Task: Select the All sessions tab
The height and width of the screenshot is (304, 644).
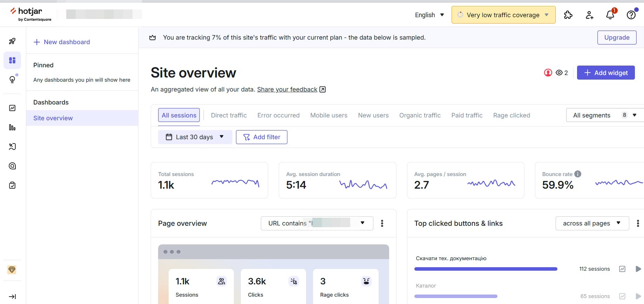Action: [179, 115]
